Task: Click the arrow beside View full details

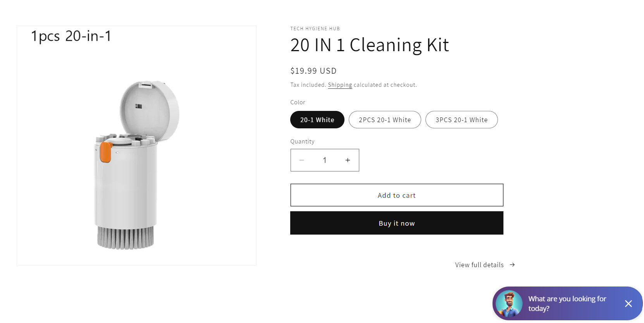Action: (512, 264)
